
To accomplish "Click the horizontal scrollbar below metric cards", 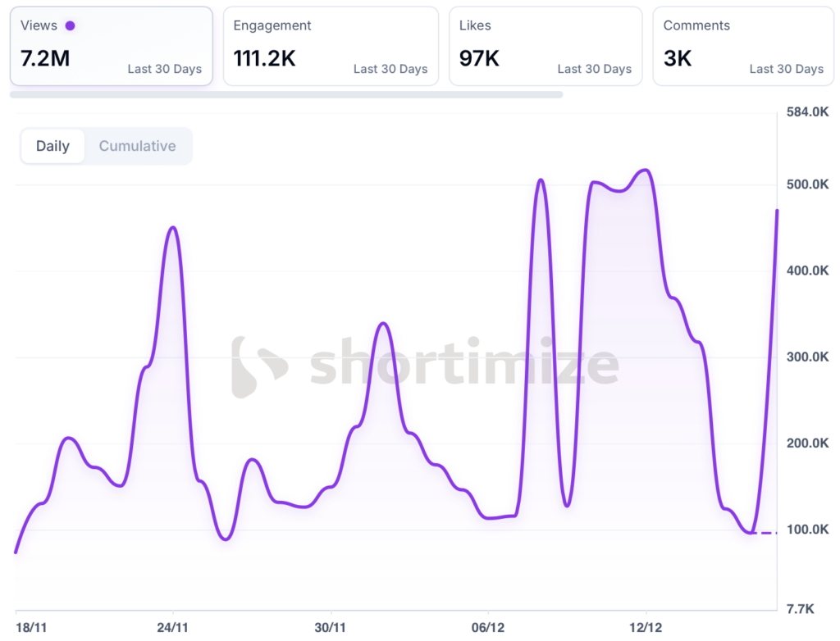I will coord(286,94).
